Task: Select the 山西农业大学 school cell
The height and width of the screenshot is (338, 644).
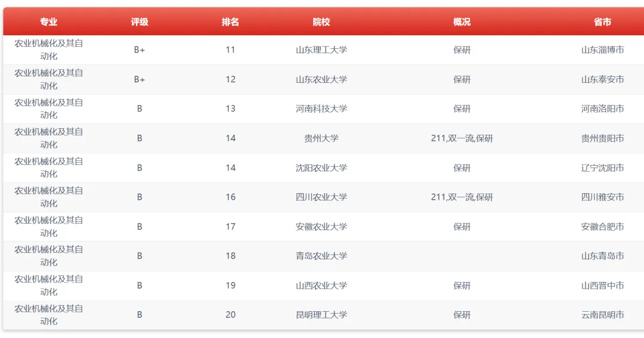Action: (x=321, y=285)
